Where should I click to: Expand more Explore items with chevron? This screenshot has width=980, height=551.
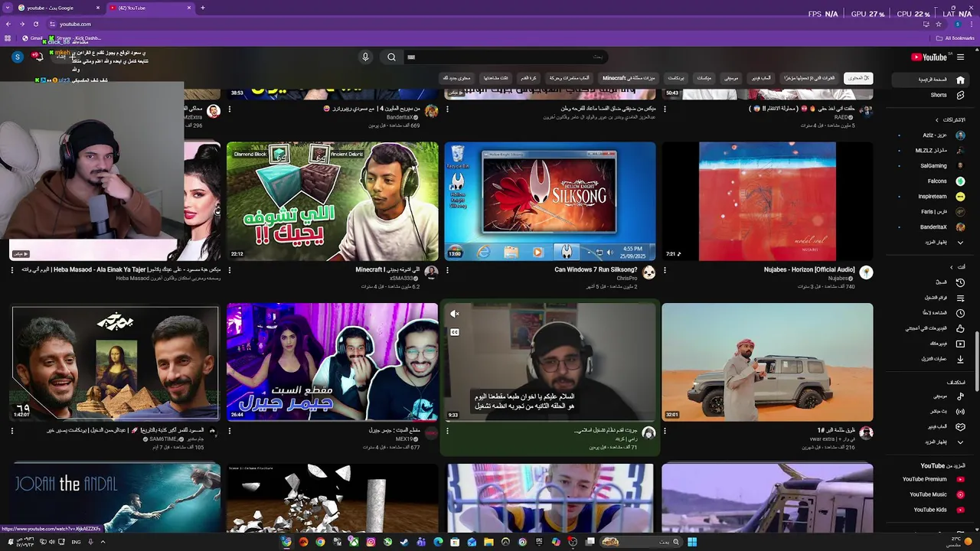tap(960, 442)
